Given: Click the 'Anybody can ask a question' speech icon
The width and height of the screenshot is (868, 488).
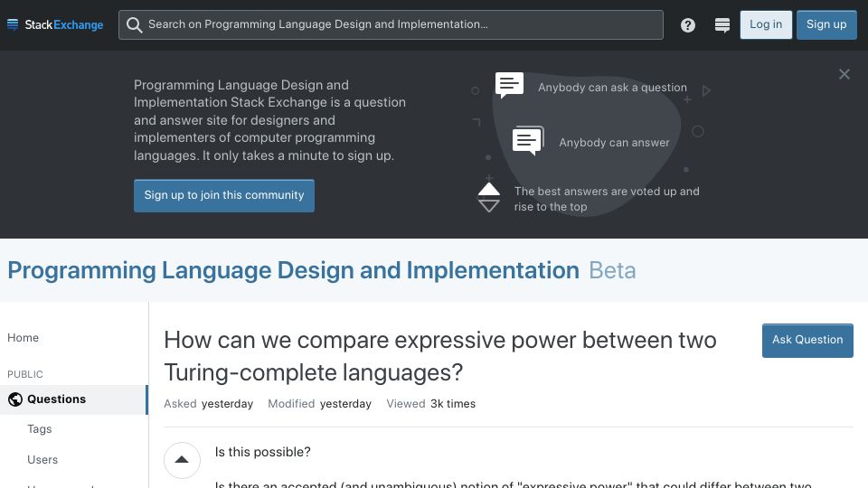Looking at the screenshot, I should coord(509,85).
